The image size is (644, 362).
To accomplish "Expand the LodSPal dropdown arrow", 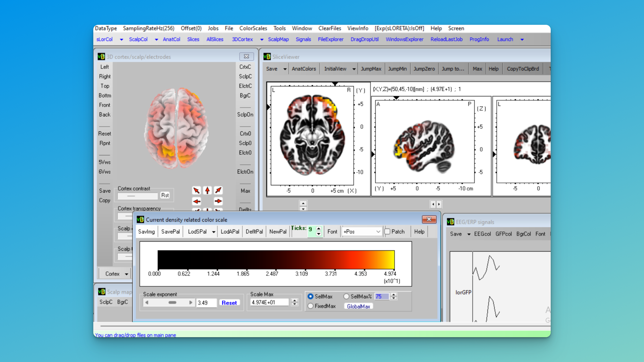I will [214, 232].
